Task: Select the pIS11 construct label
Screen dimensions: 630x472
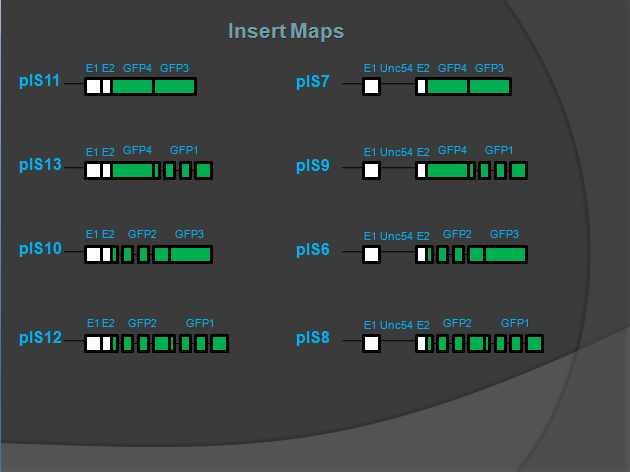Action: (41, 82)
